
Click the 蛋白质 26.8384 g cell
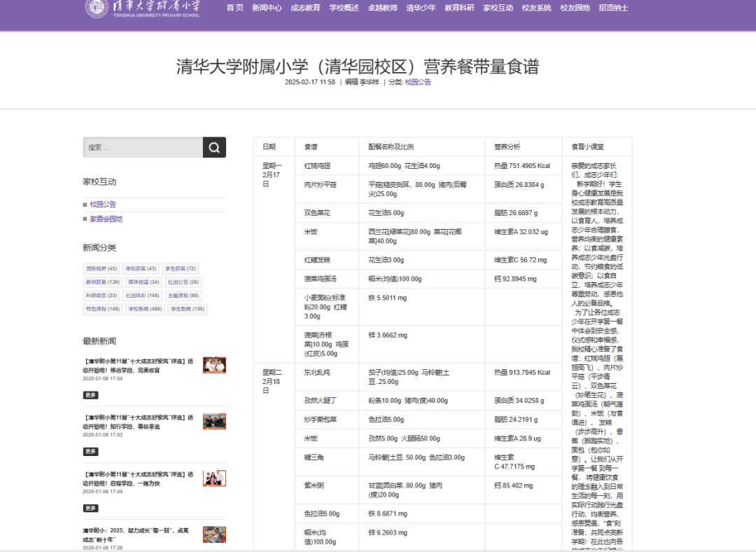pos(523,189)
